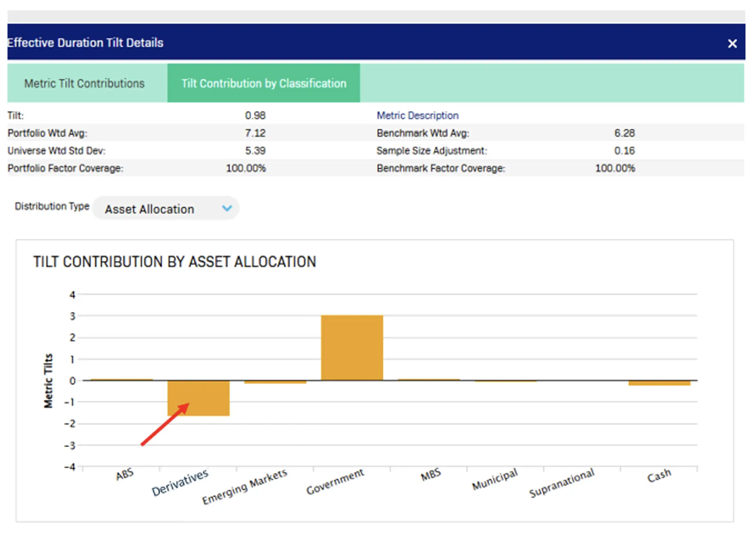
Task: Click the chart title Tilt Contribution by Asset Allocation
Action: coord(174,262)
